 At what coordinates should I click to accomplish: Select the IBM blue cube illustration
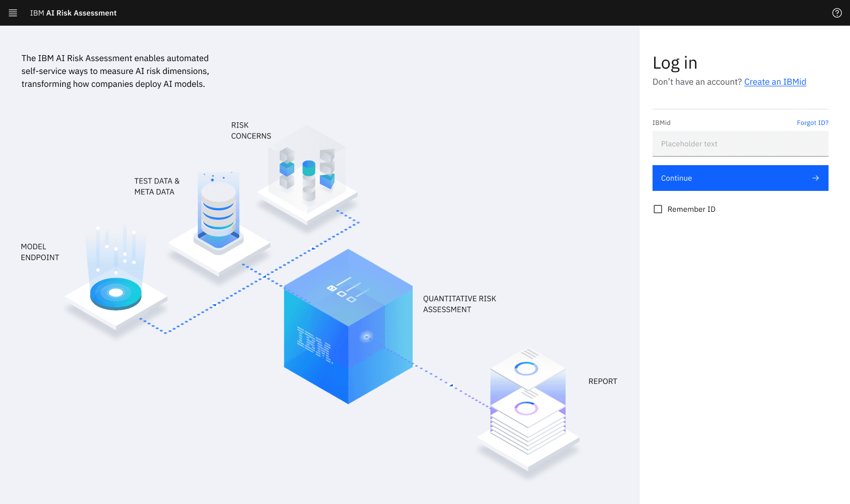tap(348, 326)
